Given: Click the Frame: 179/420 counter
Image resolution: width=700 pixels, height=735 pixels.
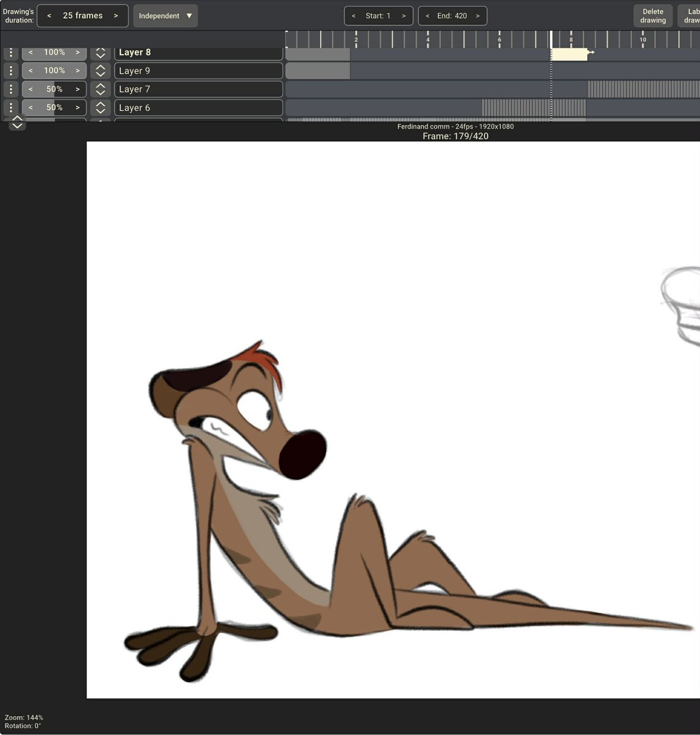Looking at the screenshot, I should click(x=456, y=136).
